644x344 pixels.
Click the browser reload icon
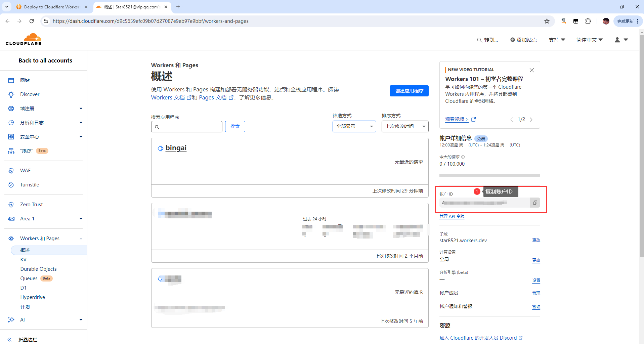point(32,21)
